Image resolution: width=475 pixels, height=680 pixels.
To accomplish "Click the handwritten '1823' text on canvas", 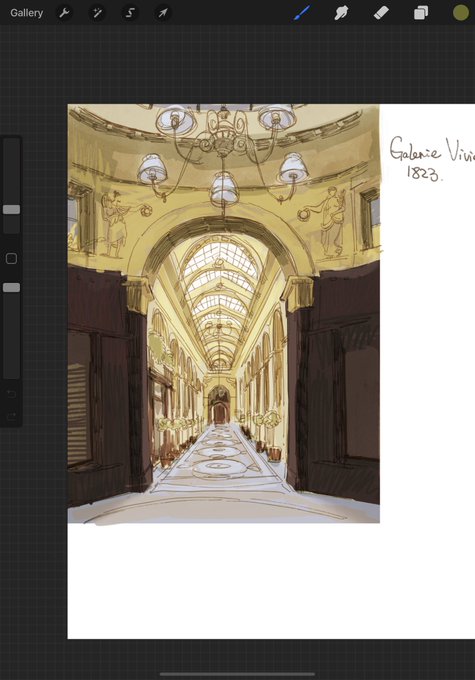I will pyautogui.click(x=425, y=173).
